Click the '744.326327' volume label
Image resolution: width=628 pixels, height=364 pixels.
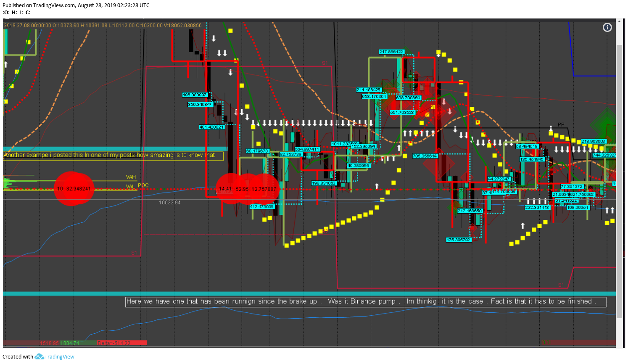tap(604, 155)
